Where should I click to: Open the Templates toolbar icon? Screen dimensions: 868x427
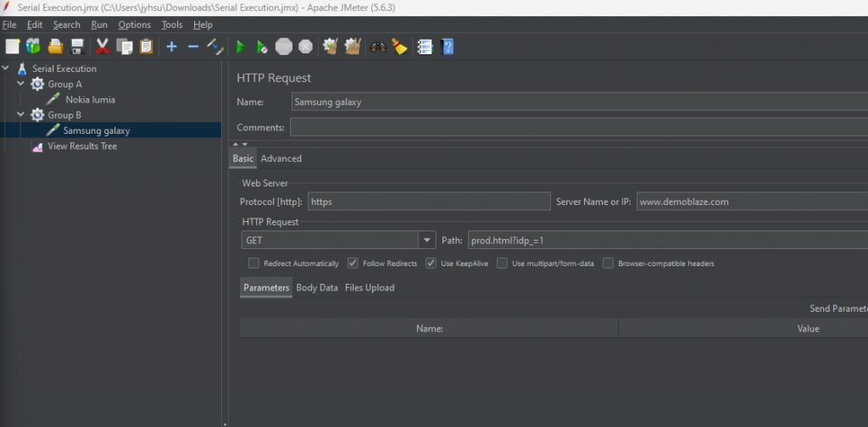click(x=33, y=47)
